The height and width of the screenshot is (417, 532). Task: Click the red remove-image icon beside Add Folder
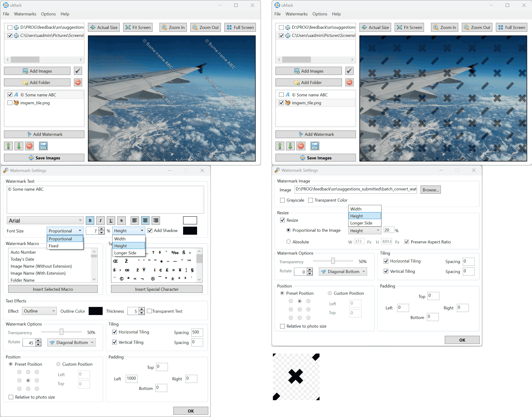[78, 83]
